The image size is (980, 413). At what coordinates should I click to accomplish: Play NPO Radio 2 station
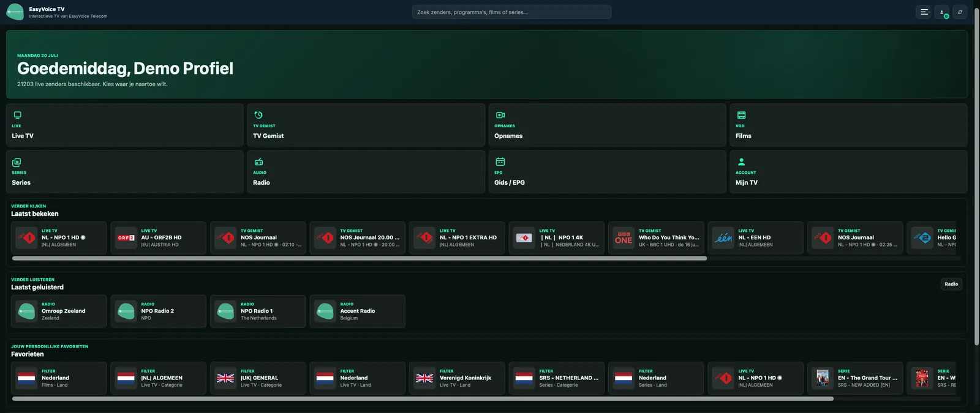[x=158, y=311]
